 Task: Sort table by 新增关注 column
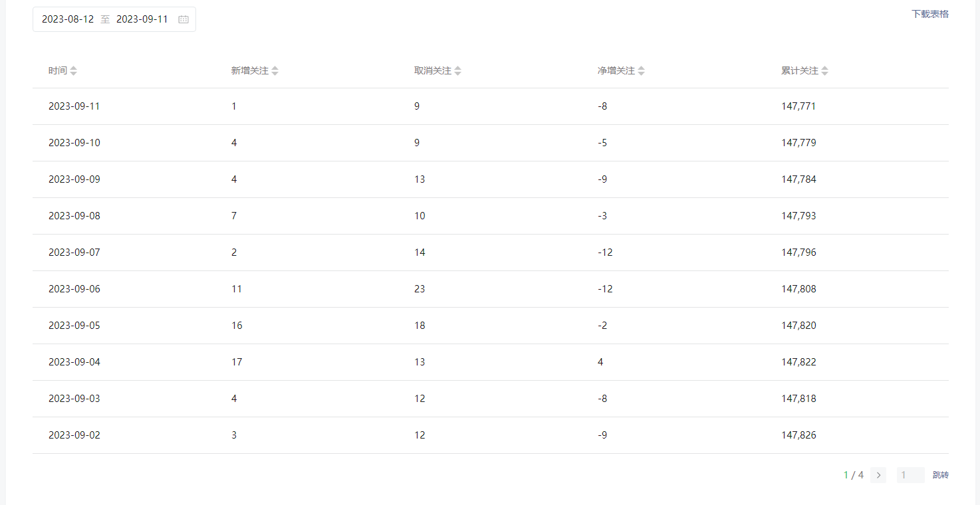(275, 71)
